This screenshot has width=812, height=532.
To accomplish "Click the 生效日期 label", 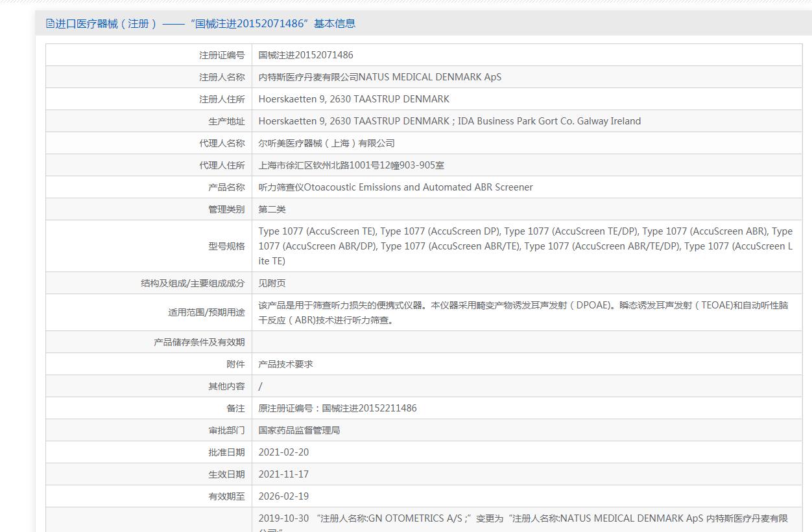I will [x=226, y=474].
